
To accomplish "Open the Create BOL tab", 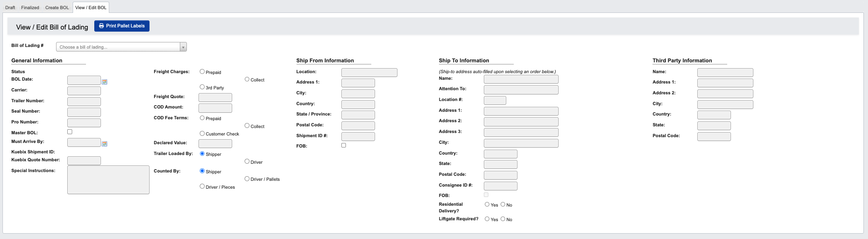I will point(57,7).
